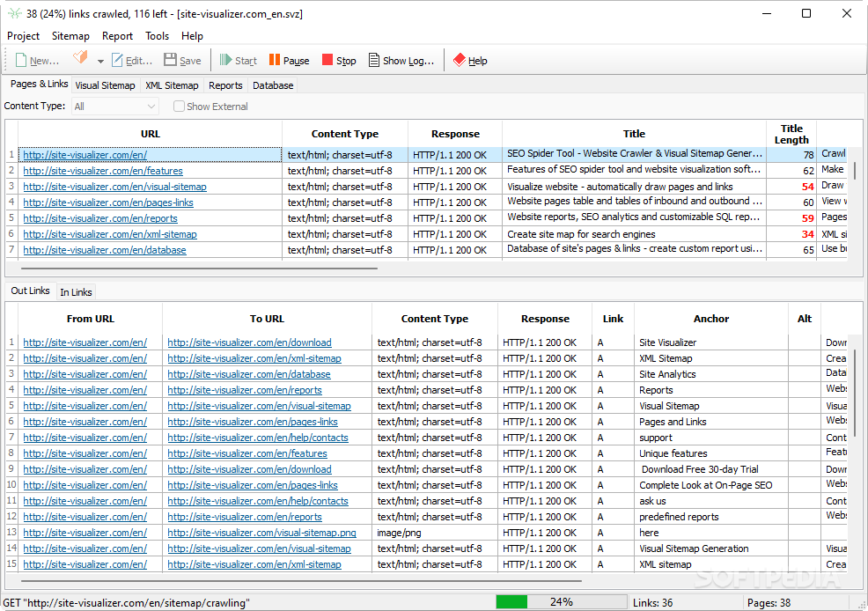Click the Save floppy disk icon
The width and height of the screenshot is (868, 611).
pos(170,60)
